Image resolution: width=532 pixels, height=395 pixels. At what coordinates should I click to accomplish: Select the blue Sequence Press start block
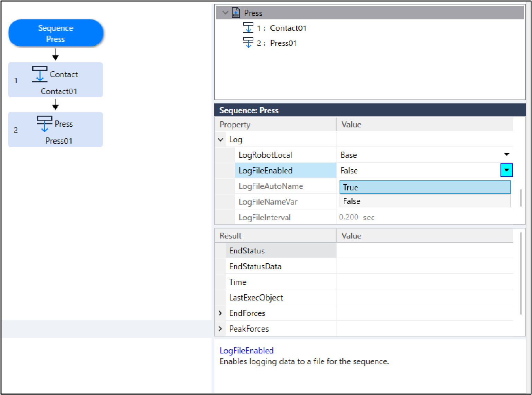click(56, 33)
